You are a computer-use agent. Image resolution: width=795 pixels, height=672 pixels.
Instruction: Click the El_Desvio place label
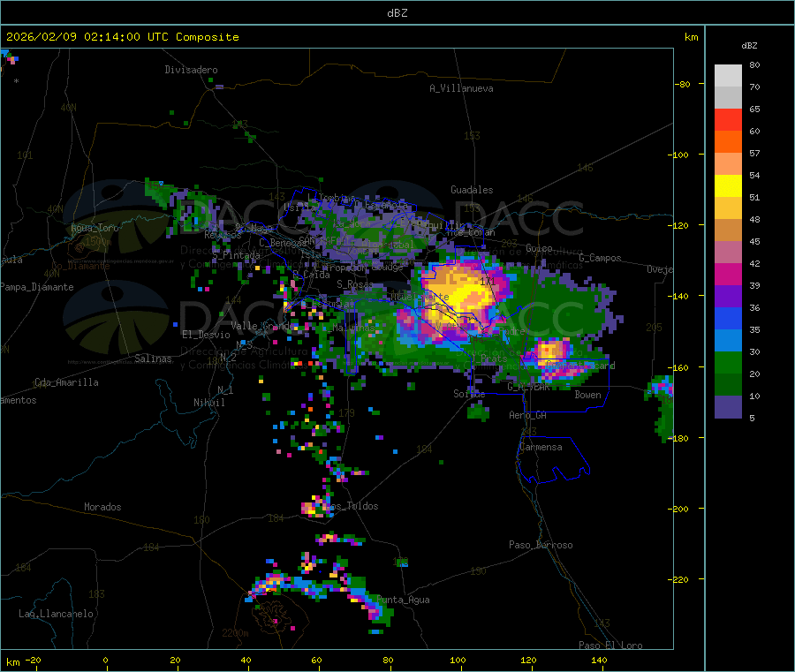click(x=206, y=335)
